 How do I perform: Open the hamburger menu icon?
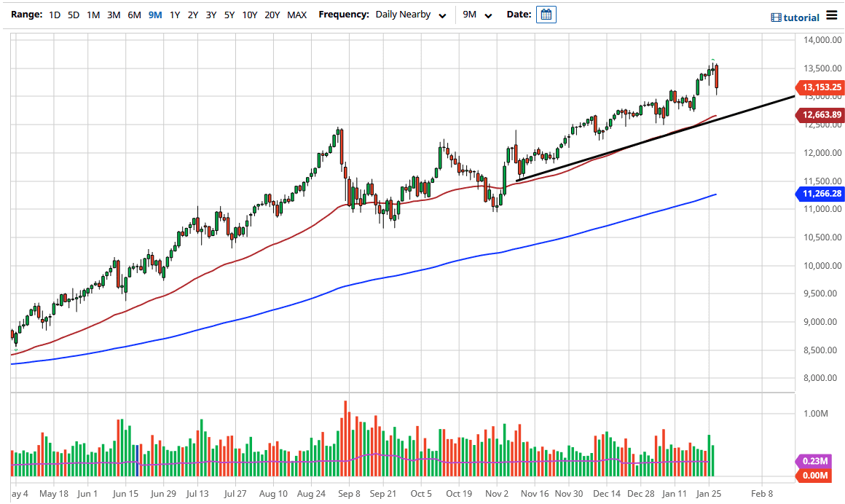coord(831,15)
